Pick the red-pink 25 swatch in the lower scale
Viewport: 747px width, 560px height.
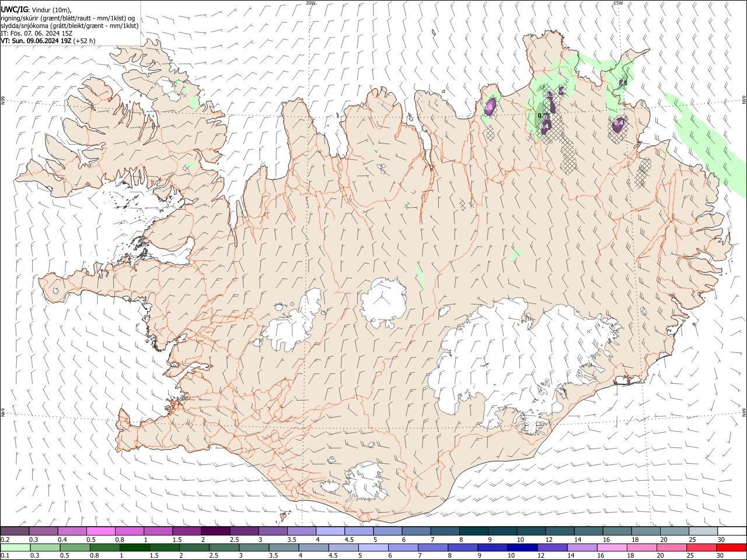701,547
